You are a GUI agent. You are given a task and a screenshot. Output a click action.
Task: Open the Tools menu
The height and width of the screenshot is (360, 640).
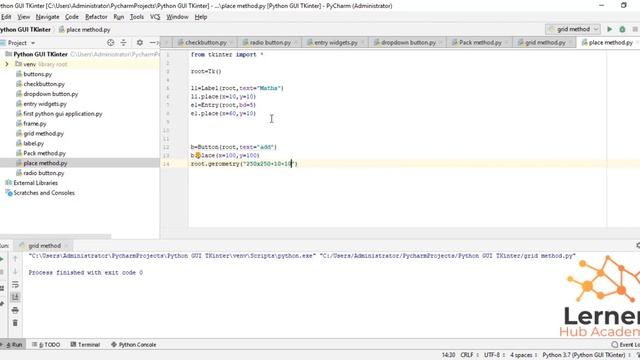pos(137,17)
